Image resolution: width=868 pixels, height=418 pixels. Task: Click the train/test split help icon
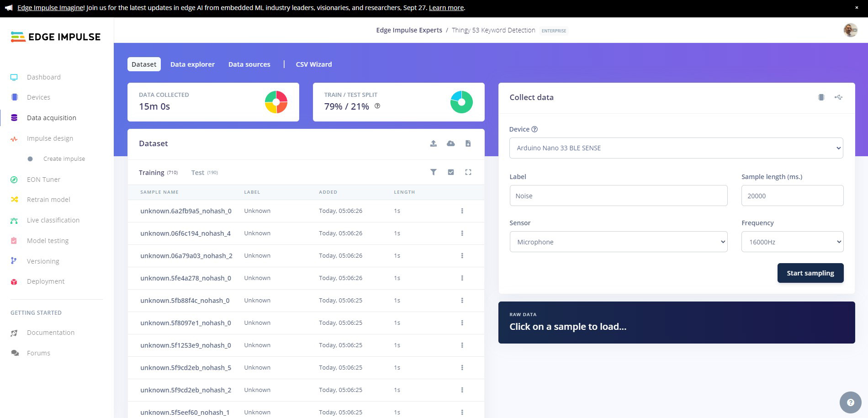click(377, 106)
